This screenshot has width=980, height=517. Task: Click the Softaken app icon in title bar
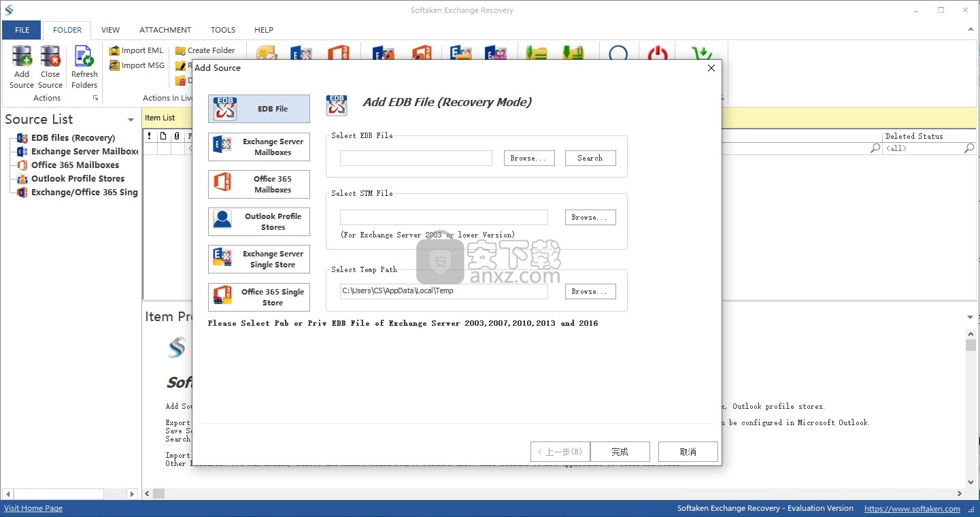point(9,10)
